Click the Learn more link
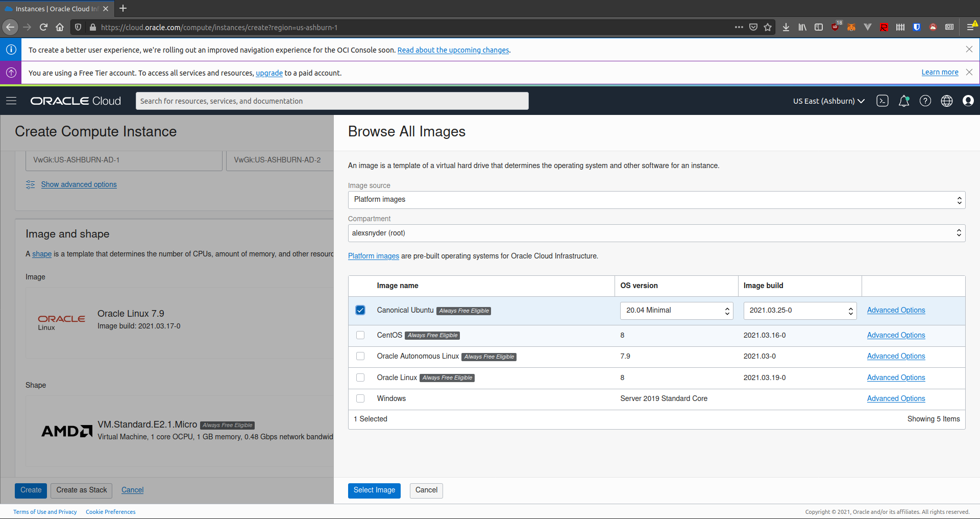Image resolution: width=980 pixels, height=519 pixels. tap(940, 72)
